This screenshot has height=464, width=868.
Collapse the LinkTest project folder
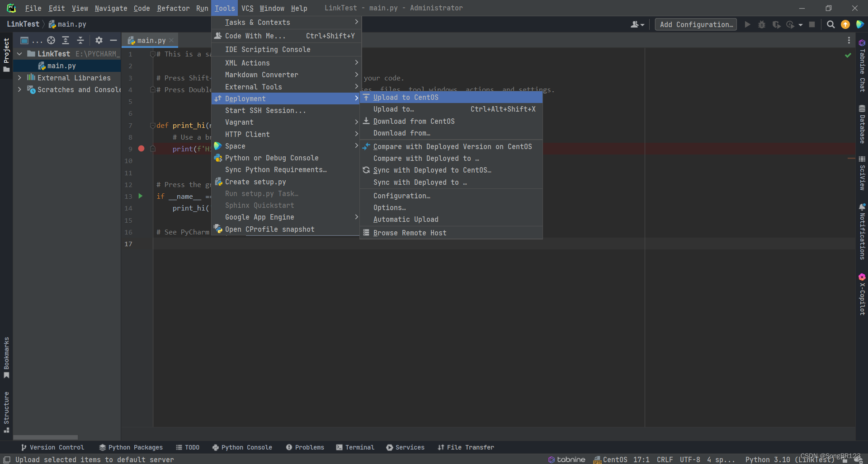pos(19,54)
